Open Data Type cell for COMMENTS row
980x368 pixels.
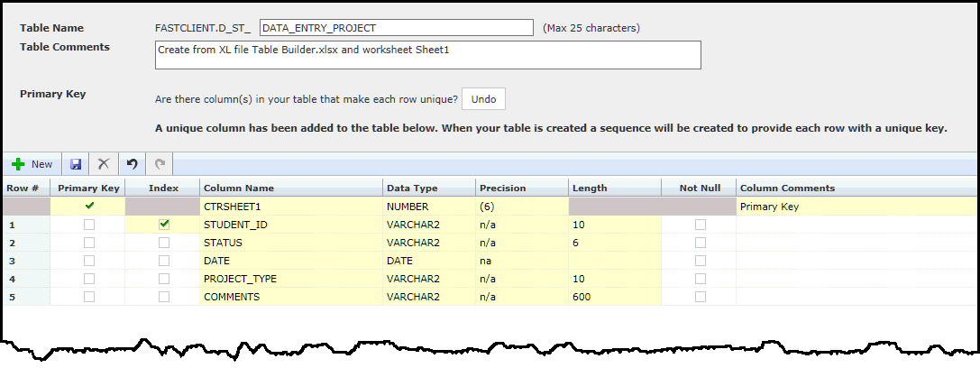pyautogui.click(x=428, y=297)
